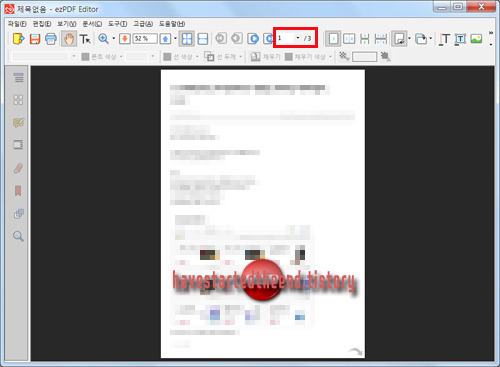Expand the arrow beside the page rotate icon
This screenshot has height=367, width=500.
tap(409, 39)
